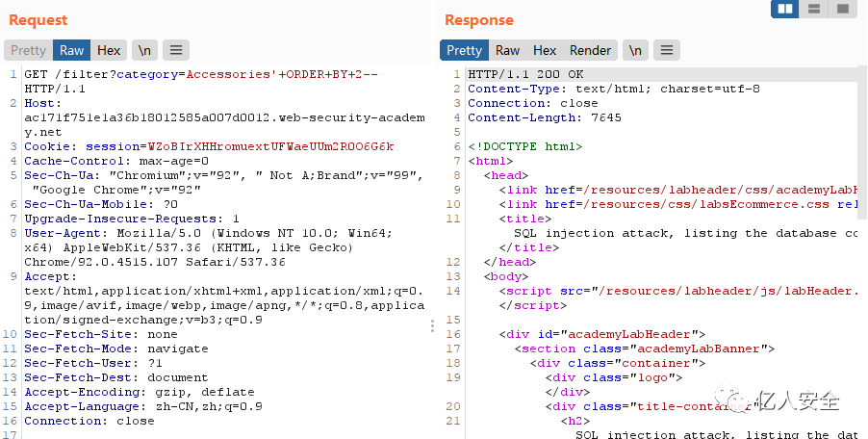868x439 pixels.
Task: Click the div class logo line
Action: tap(613, 377)
